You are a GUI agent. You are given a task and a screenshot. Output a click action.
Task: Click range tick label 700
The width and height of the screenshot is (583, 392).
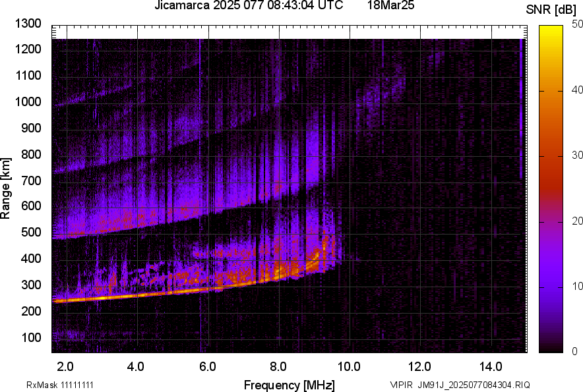tap(31, 181)
